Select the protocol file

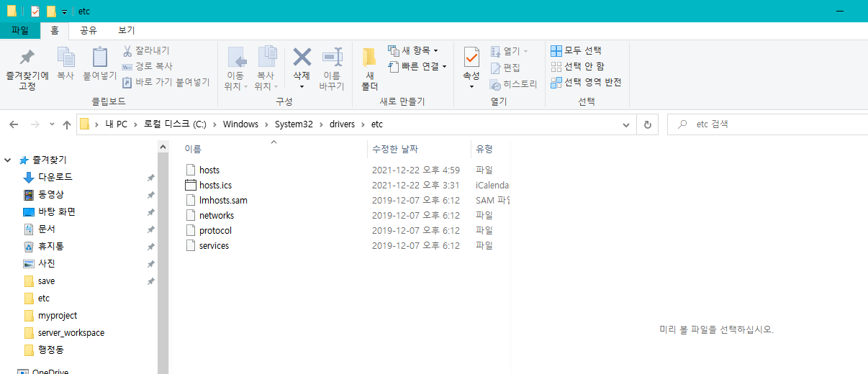point(215,231)
